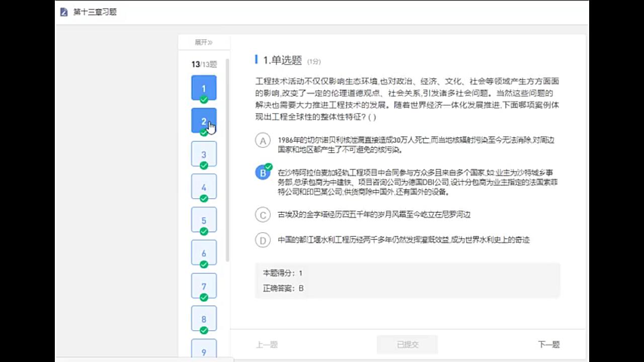644x362 pixels.
Task: Click the option C text about 古埃及金字塔
Action: pyautogui.click(x=374, y=215)
